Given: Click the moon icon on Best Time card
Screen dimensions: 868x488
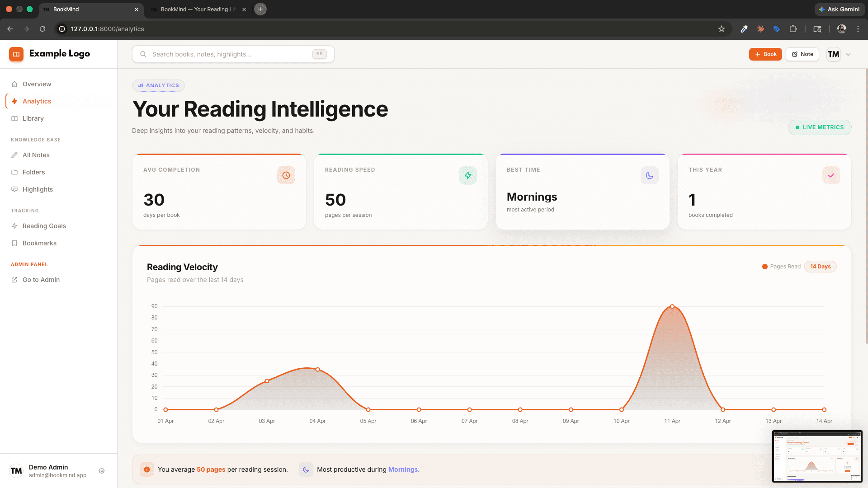Looking at the screenshot, I should tap(650, 175).
